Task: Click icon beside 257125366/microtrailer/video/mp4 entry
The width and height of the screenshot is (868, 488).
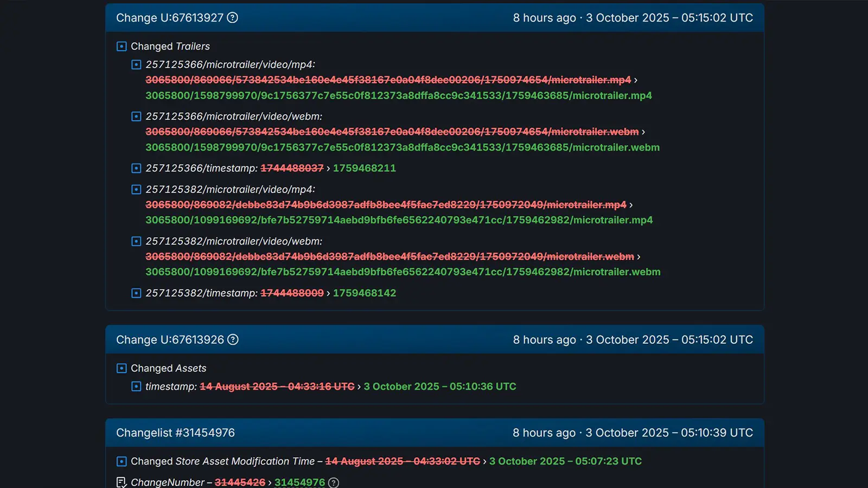Action: click(136, 65)
